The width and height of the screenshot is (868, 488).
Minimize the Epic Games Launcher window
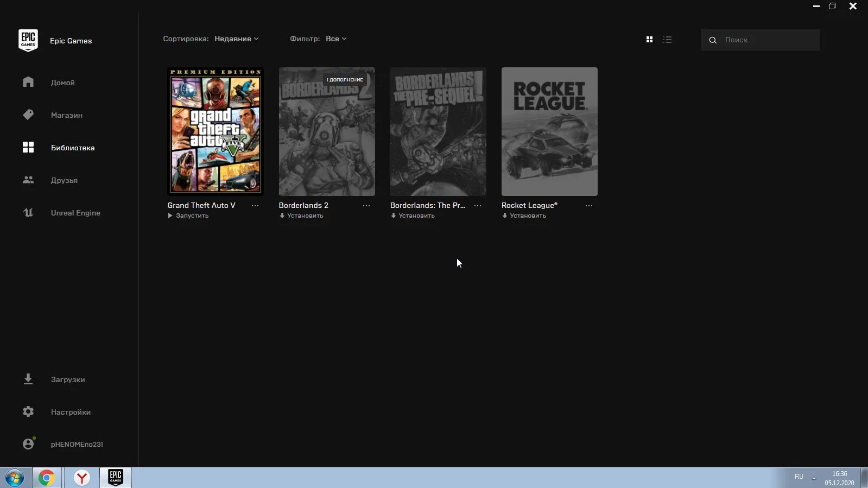click(816, 6)
